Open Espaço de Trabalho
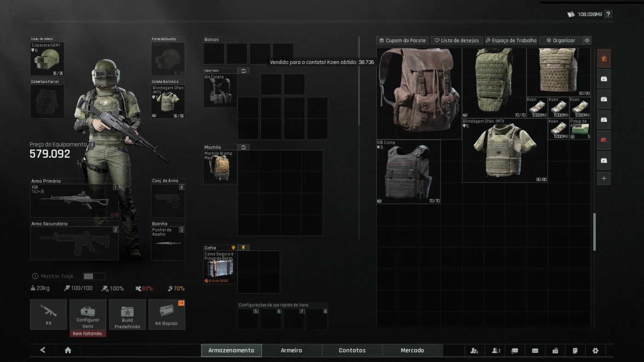The height and width of the screenshot is (362, 644). click(511, 40)
